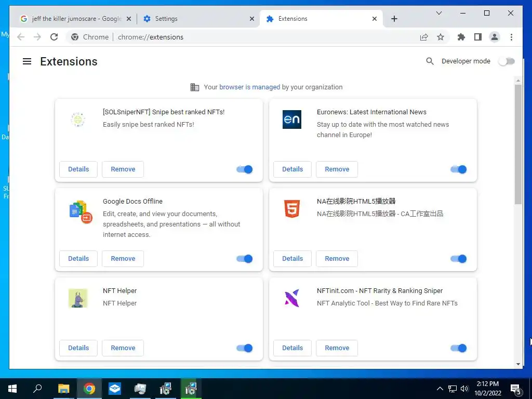Bookmark this tab with star icon
532x399 pixels.
(x=441, y=37)
